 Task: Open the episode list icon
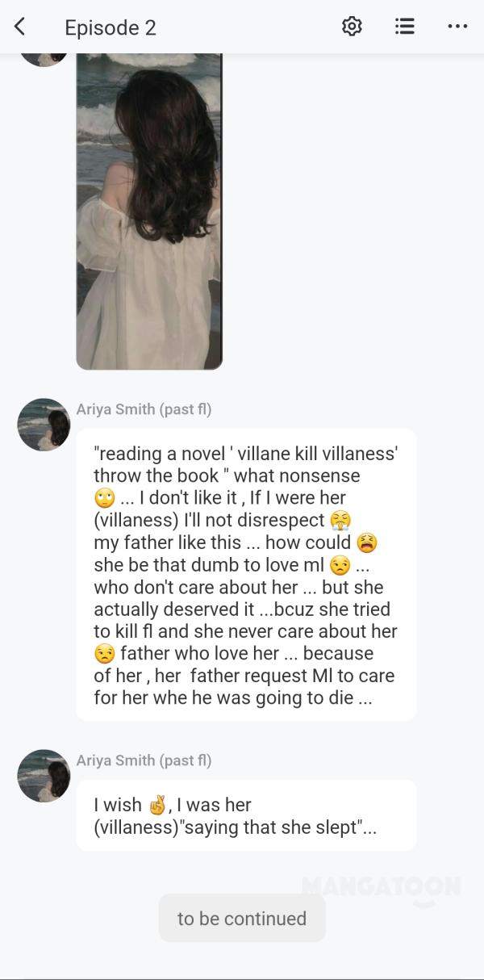pyautogui.click(x=405, y=27)
